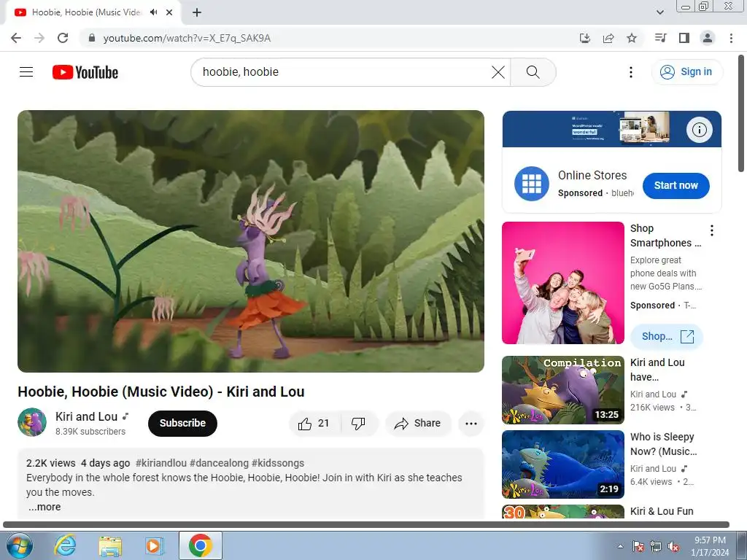The width and height of the screenshot is (747, 560).
Task: Open Windows Media Player taskbar icon
Action: 155,545
